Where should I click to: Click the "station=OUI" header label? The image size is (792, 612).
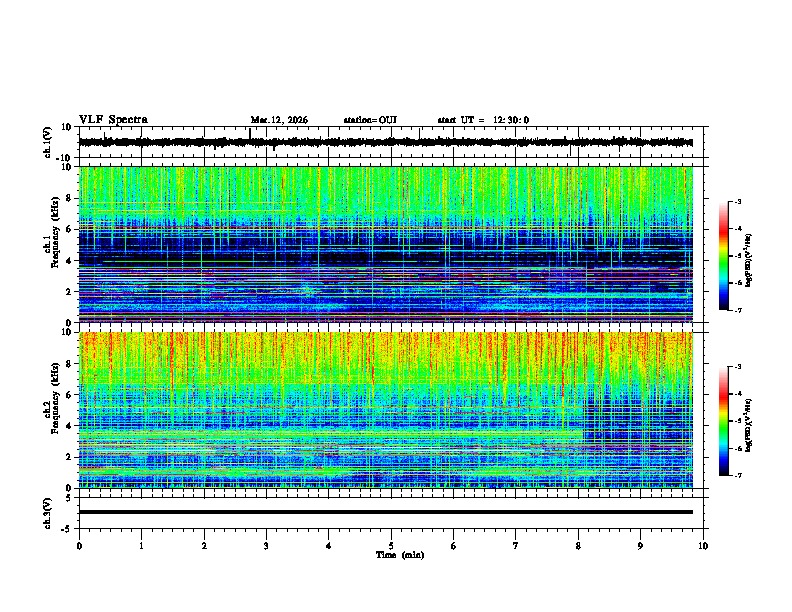[370, 120]
